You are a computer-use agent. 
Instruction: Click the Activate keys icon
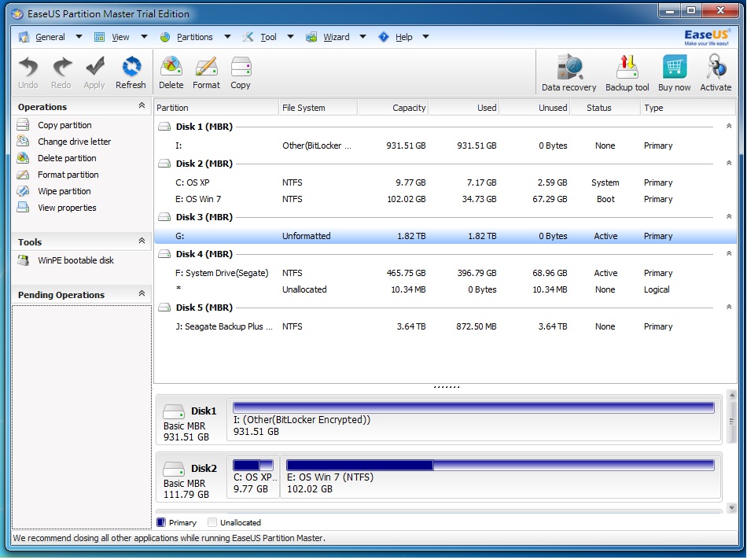coord(716,67)
